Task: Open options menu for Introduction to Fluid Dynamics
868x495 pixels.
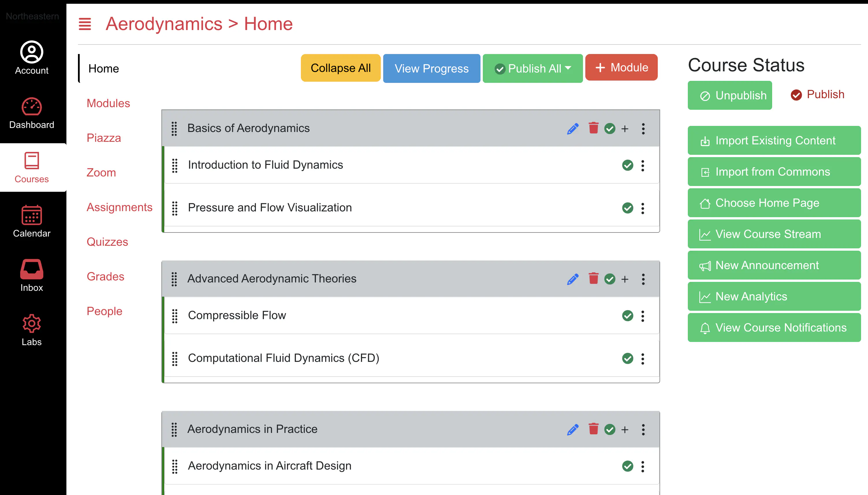Action: (642, 165)
